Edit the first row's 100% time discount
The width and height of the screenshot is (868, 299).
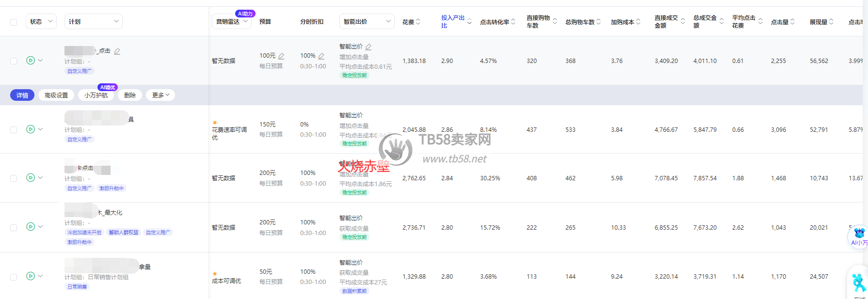pyautogui.click(x=321, y=56)
